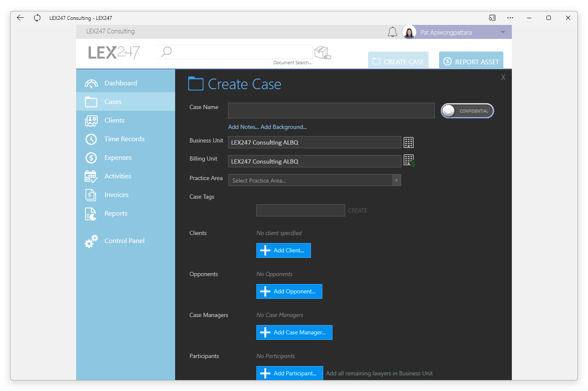Click Add Case Manager button
The width and height of the screenshot is (588, 391).
(294, 332)
